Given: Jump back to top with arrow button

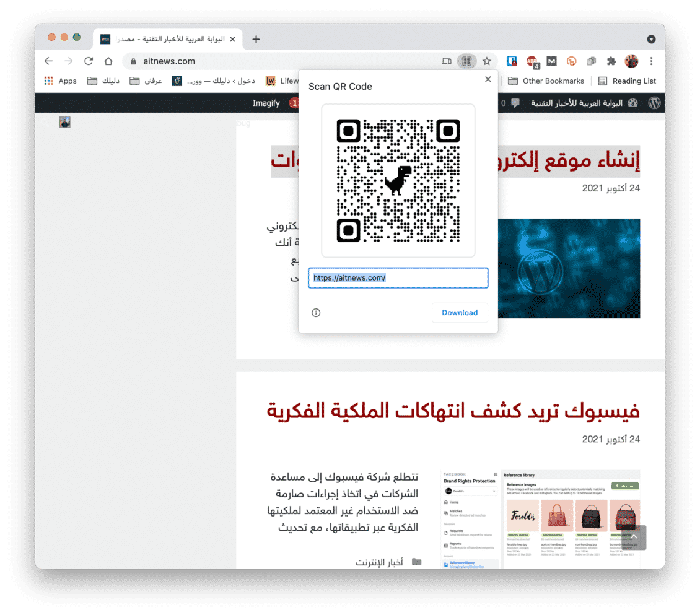Looking at the screenshot, I should tap(634, 538).
